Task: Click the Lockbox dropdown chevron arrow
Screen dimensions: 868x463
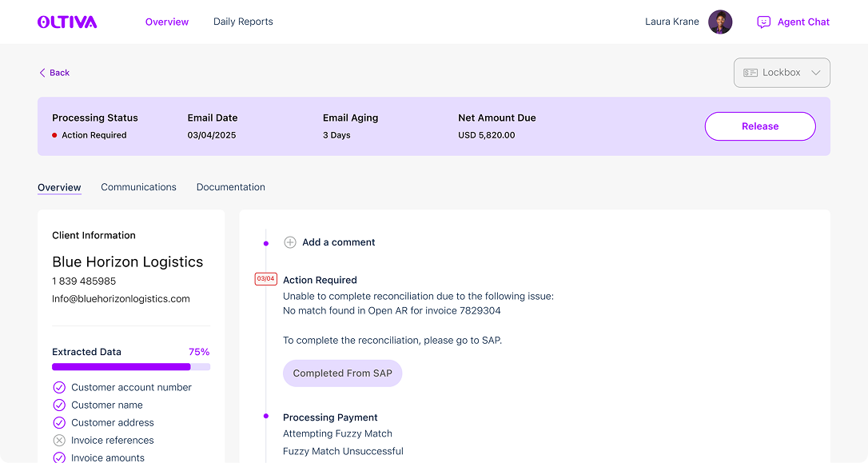Action: [x=816, y=73]
